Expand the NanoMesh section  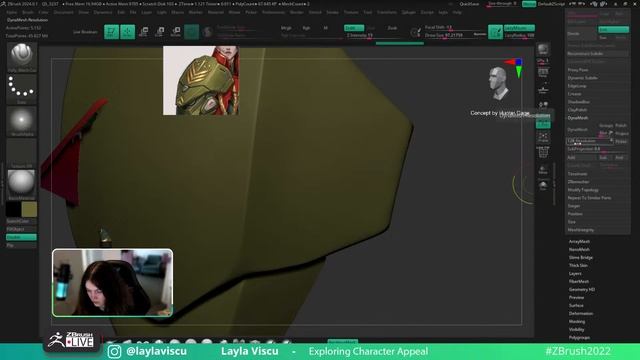(x=579, y=249)
